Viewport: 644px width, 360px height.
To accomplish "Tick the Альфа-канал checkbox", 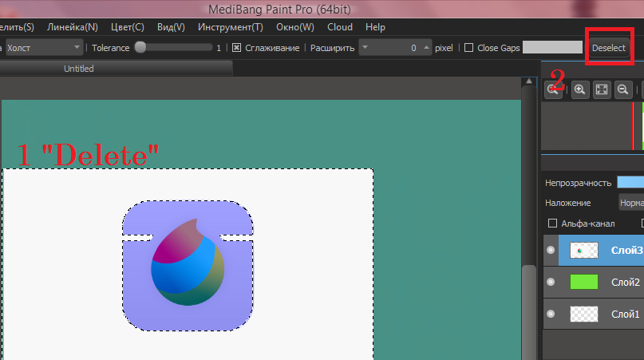I will pyautogui.click(x=552, y=224).
